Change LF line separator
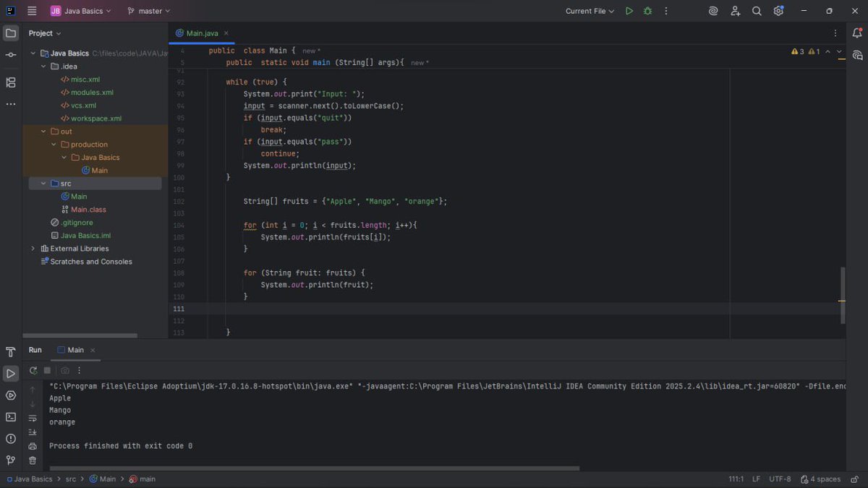 tap(756, 479)
